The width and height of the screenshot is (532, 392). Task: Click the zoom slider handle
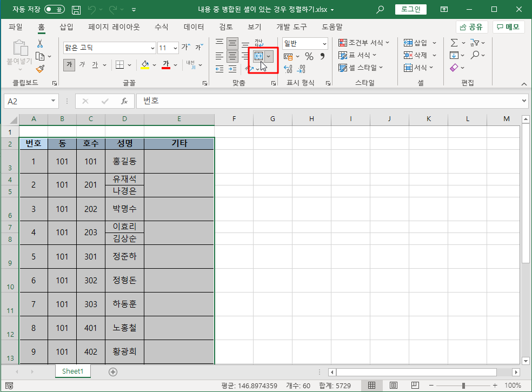[463, 386]
